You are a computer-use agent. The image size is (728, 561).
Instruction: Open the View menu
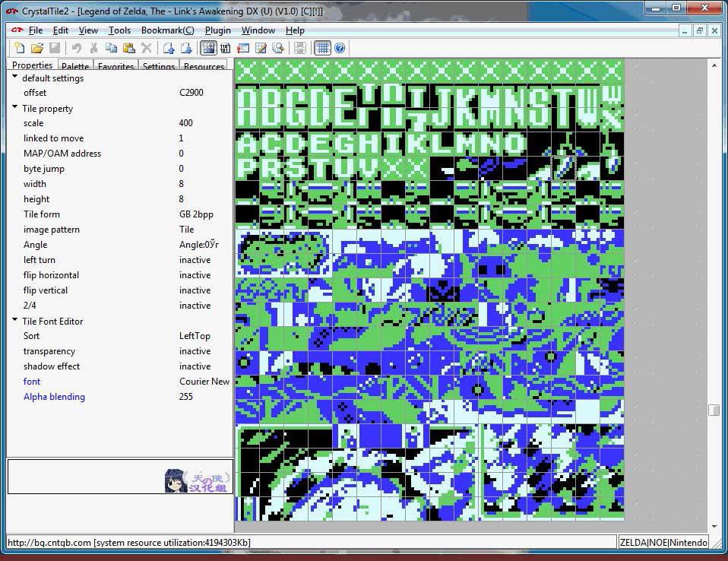coord(88,30)
